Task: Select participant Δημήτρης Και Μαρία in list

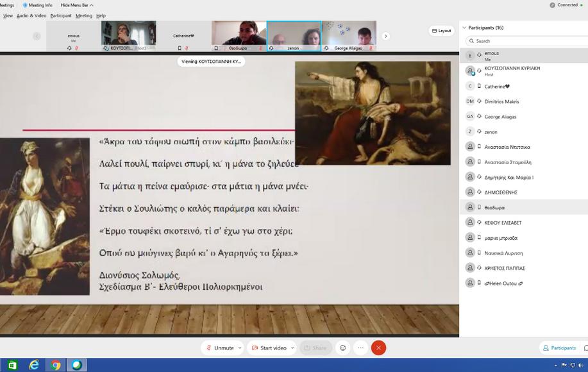Action: tap(524, 177)
